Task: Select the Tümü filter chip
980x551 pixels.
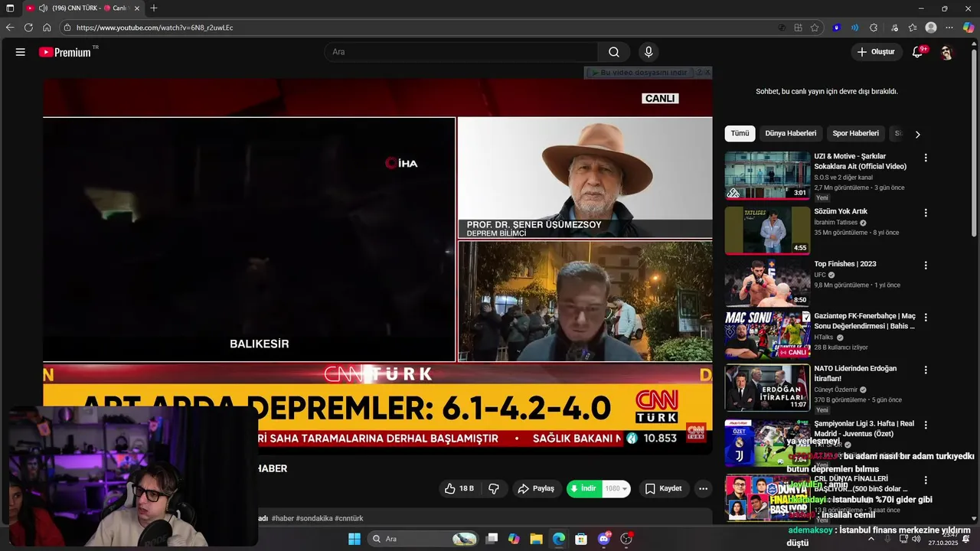Action: tap(740, 133)
